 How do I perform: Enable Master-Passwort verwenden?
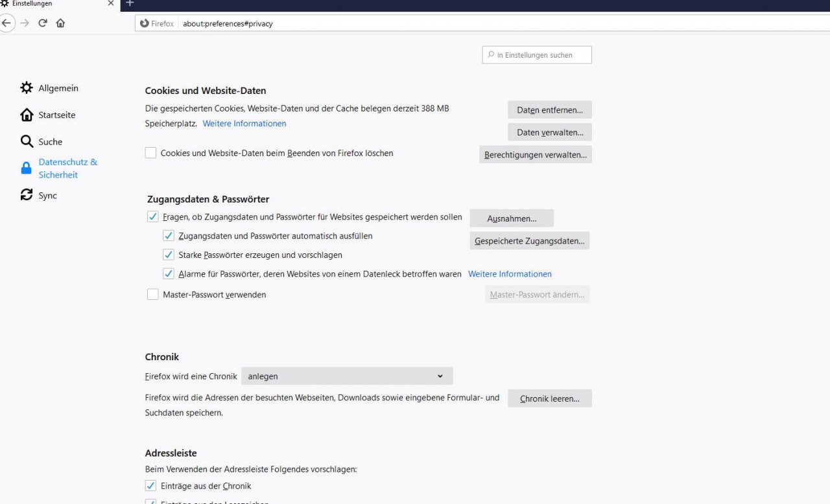click(x=153, y=294)
